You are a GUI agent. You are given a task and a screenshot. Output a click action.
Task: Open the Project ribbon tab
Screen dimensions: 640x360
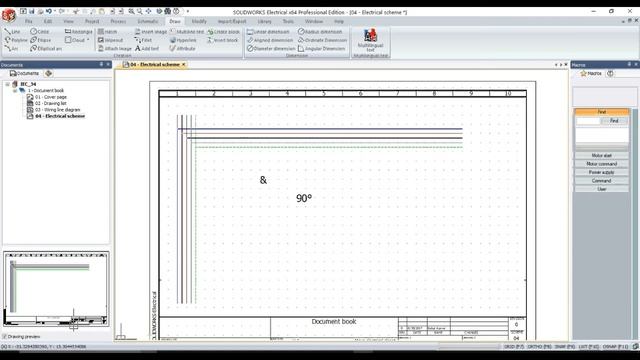tap(92, 21)
